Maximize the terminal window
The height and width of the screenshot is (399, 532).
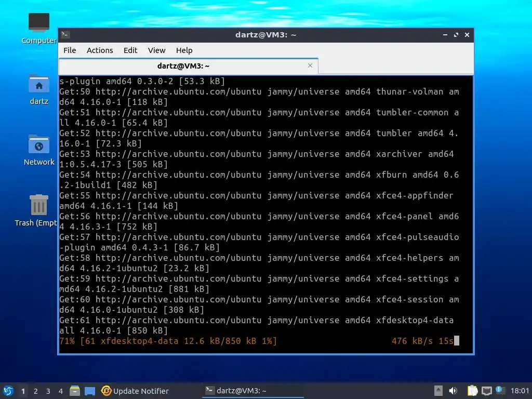pos(456,35)
